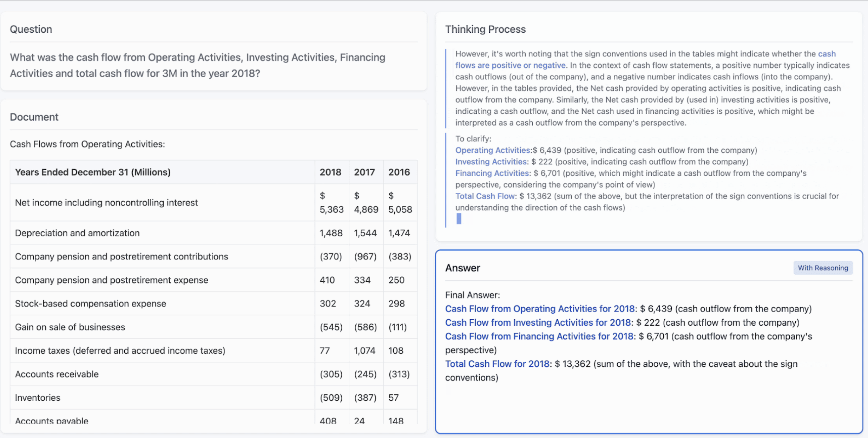Click the 2017 column header in table
This screenshot has width=868, height=438.
click(364, 172)
